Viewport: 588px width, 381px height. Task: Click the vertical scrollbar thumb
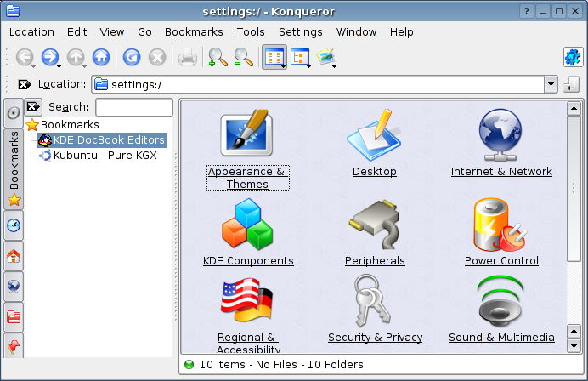click(574, 189)
